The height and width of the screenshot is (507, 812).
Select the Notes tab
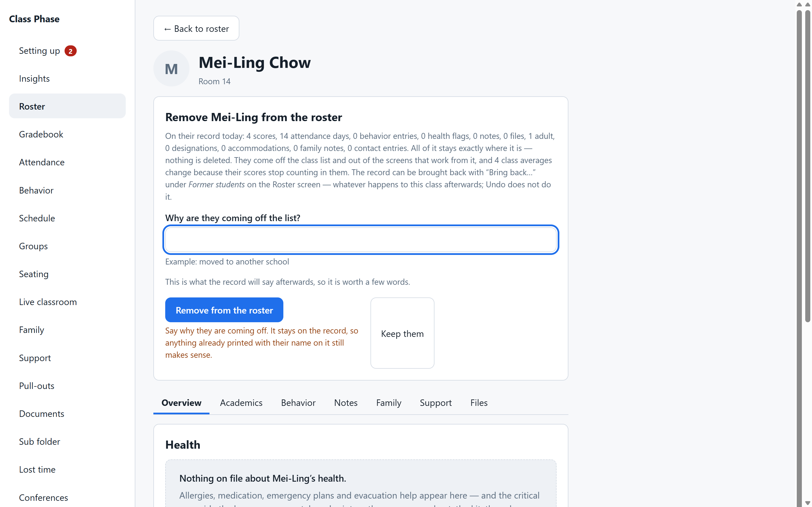(346, 403)
